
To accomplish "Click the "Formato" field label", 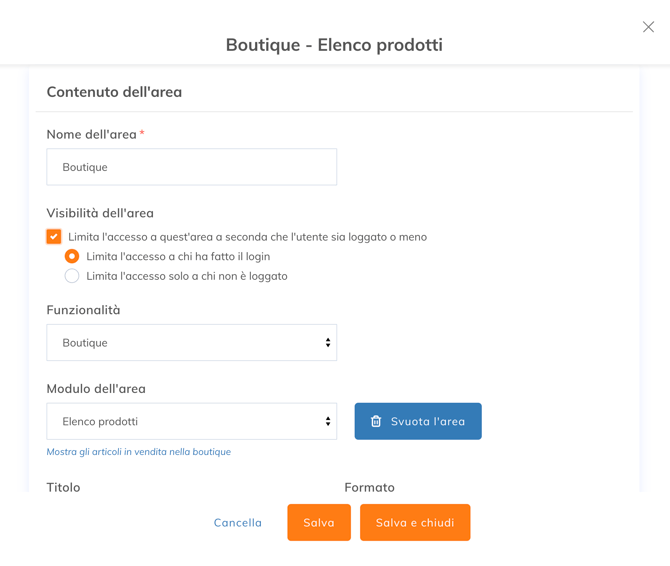I will point(369,487).
